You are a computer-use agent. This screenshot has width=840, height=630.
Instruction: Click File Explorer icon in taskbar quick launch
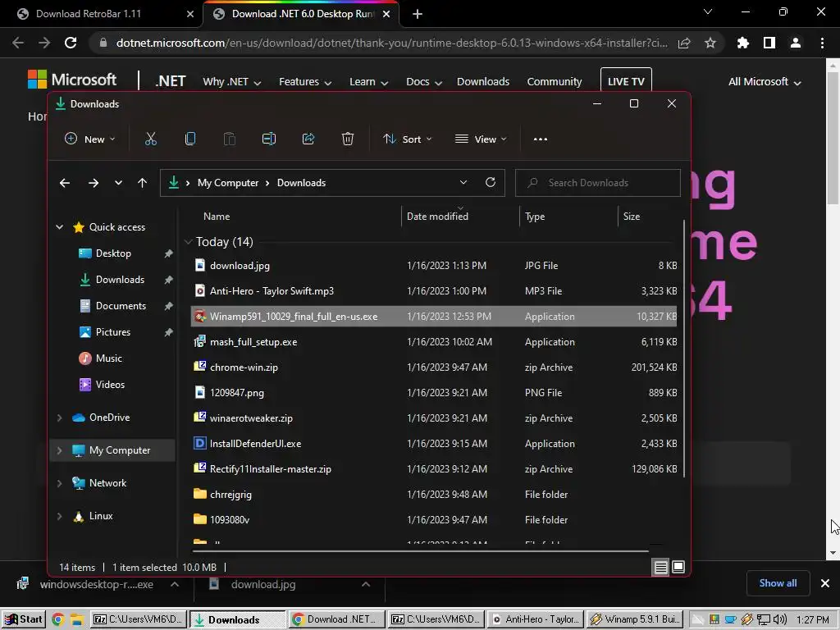point(76,620)
